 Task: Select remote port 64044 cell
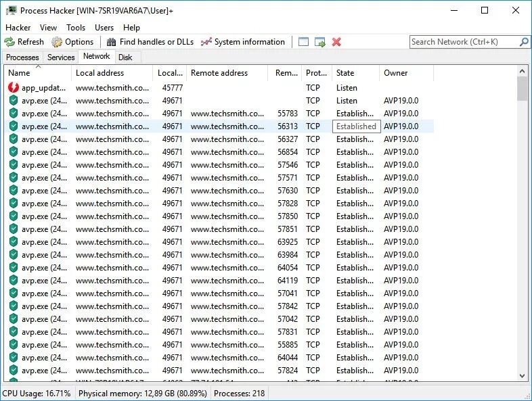pos(288,358)
